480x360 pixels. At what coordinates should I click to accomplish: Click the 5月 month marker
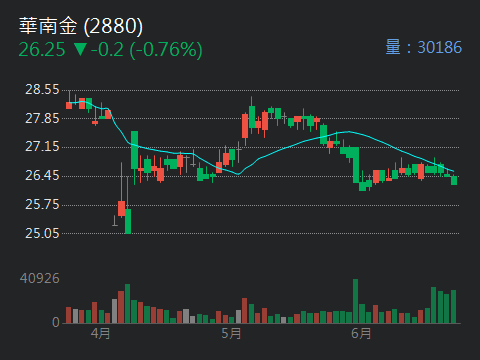point(231,333)
